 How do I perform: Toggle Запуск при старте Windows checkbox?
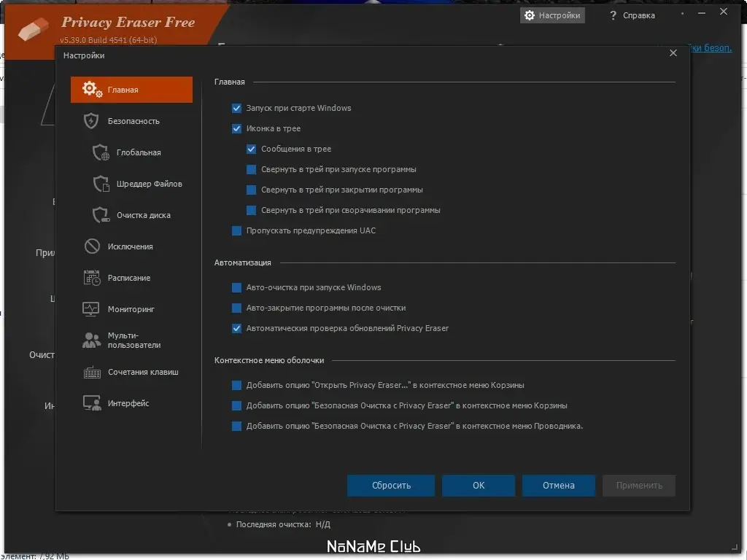click(237, 108)
